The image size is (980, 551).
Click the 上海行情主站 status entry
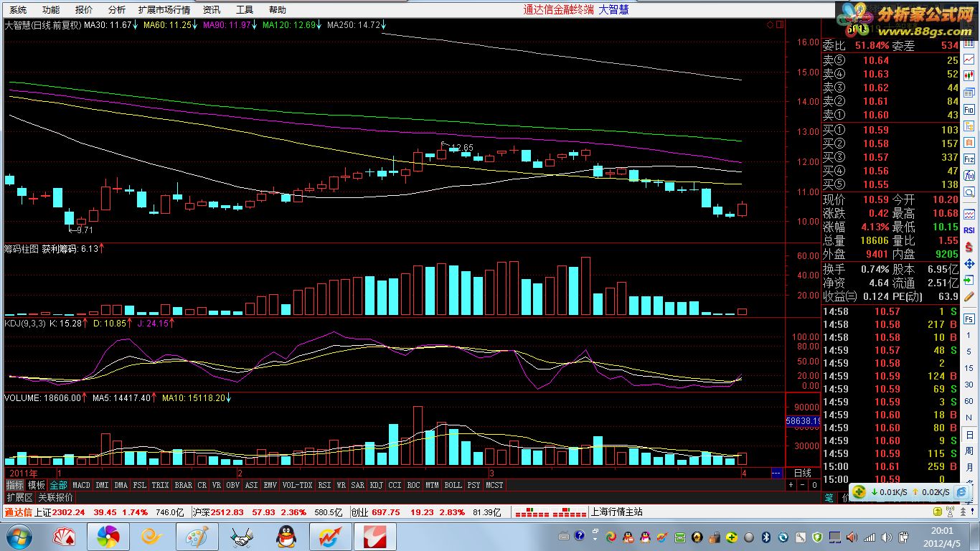(x=616, y=512)
